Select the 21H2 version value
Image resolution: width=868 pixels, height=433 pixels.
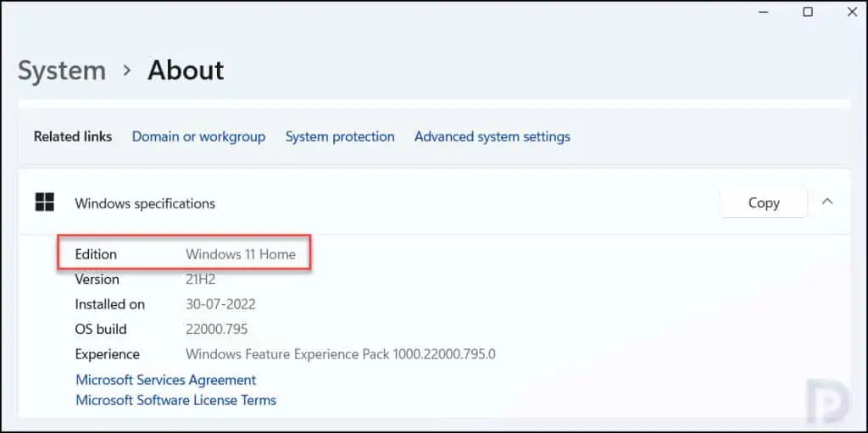click(x=200, y=280)
